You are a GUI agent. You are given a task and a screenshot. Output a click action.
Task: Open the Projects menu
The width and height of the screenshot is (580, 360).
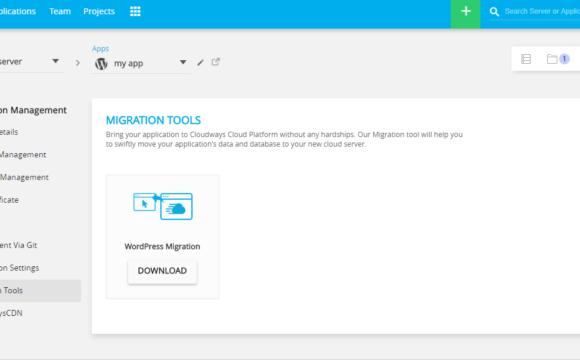[x=99, y=11]
